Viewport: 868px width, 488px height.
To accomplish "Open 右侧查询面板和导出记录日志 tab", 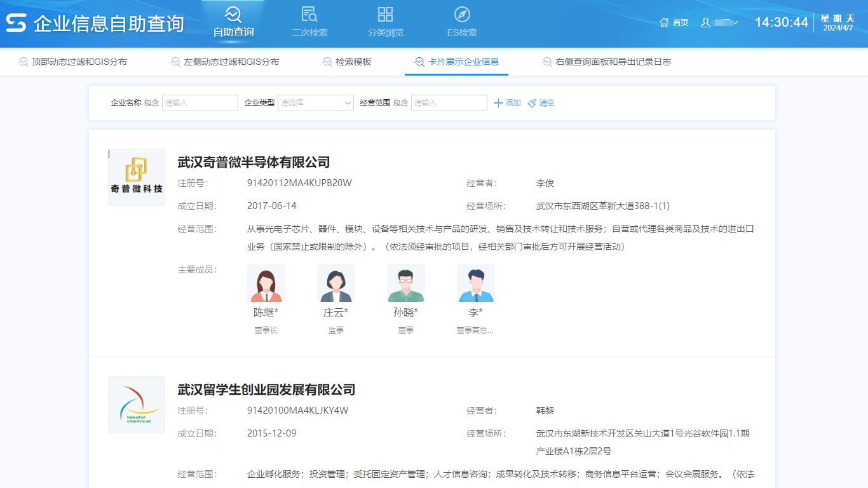I will 606,62.
